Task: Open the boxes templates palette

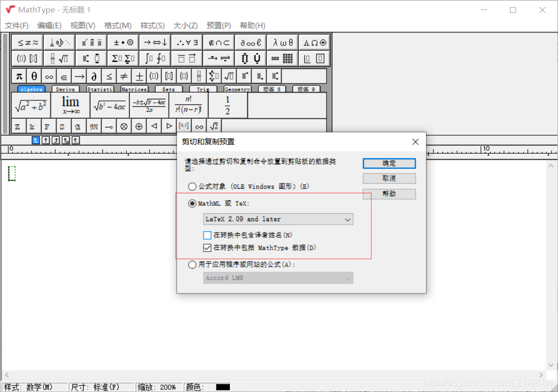Action: click(314, 58)
